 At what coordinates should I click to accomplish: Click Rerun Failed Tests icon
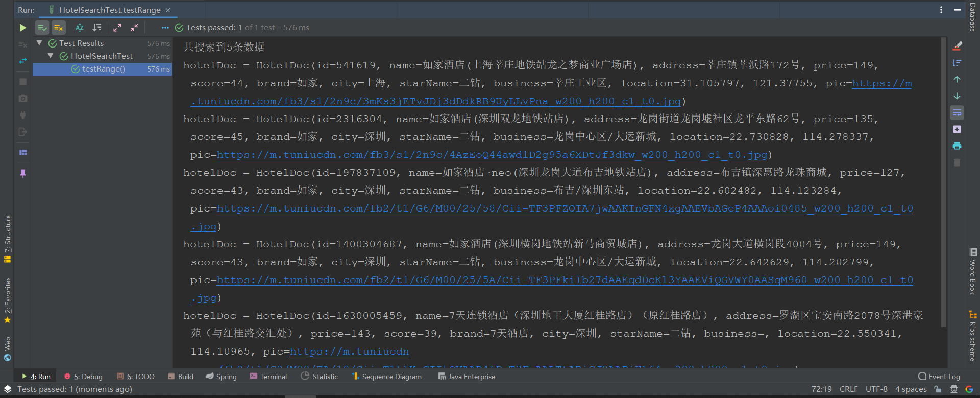(22, 44)
